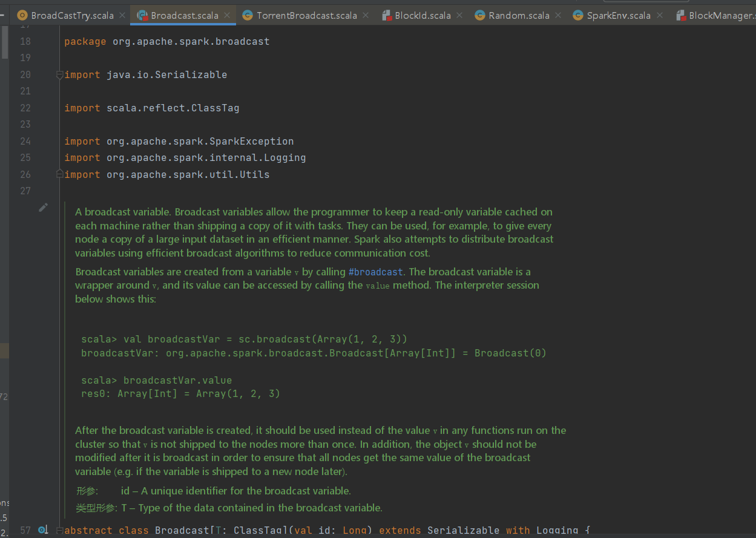This screenshot has width=756, height=538.
Task: Close the BroadCastTry.scala tab
Action: pyautogui.click(x=122, y=16)
